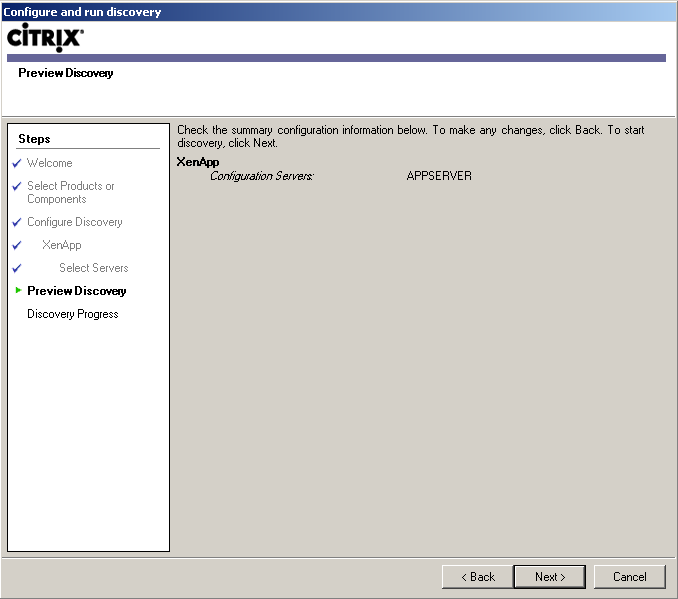Click the checkmark beside Select Products or Components
Viewport: 678px width, 599px height.
tap(17, 186)
